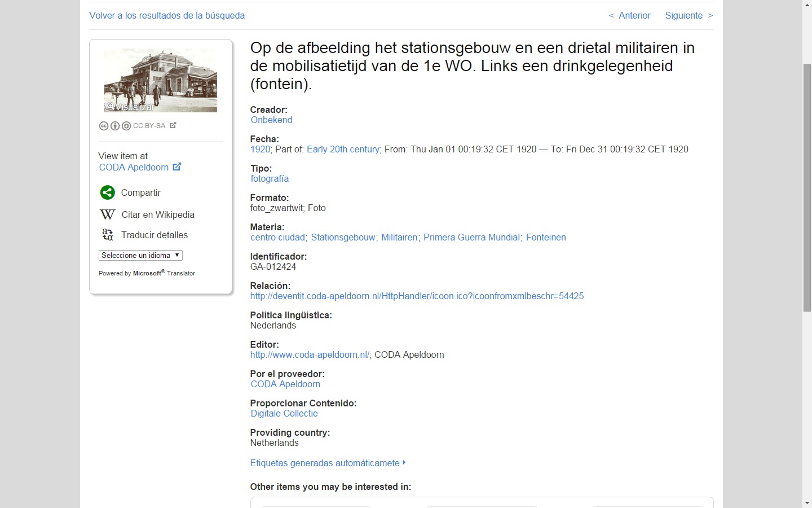The image size is (812, 508).
Task: Click the Digitale Collectie link
Action: (284, 413)
